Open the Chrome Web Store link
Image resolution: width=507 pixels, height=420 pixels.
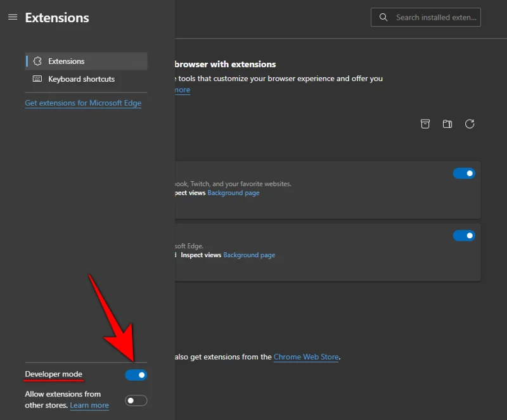(306, 357)
